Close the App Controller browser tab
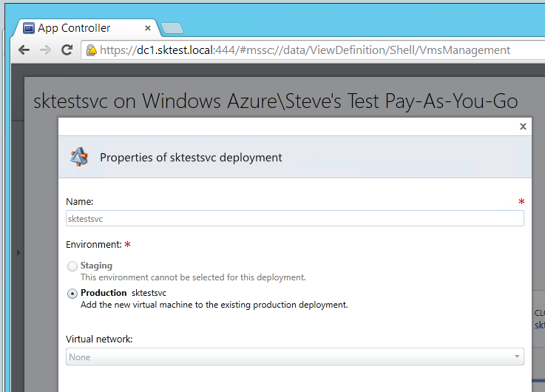545x392 pixels. pos(148,28)
